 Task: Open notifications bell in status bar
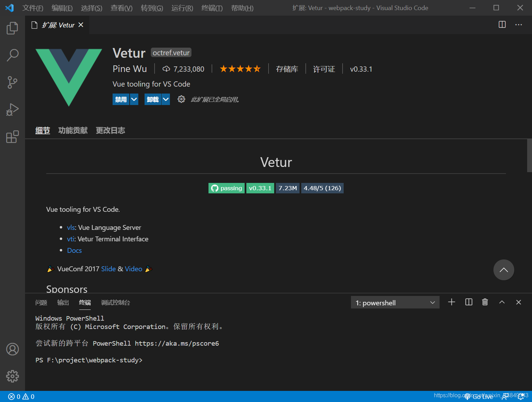521,396
